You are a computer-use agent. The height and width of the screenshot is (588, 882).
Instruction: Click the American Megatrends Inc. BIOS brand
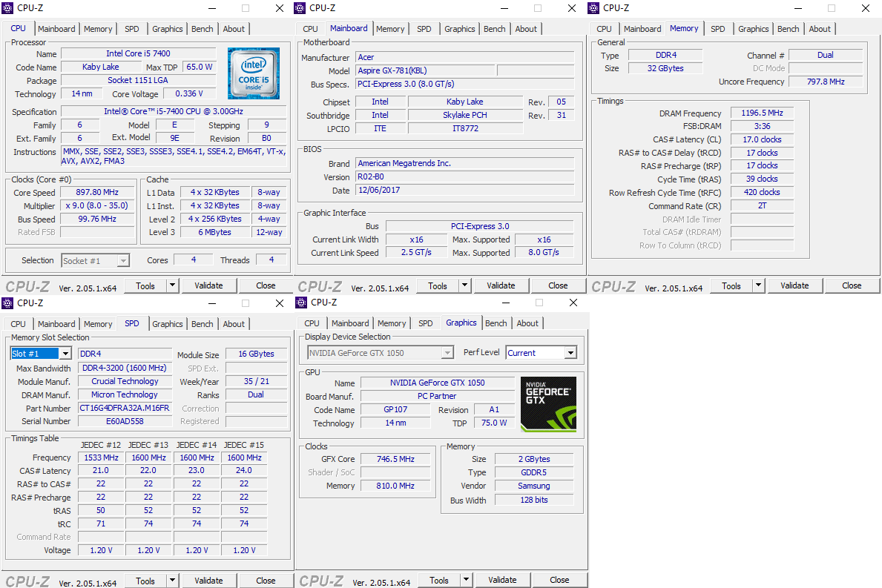click(x=464, y=163)
